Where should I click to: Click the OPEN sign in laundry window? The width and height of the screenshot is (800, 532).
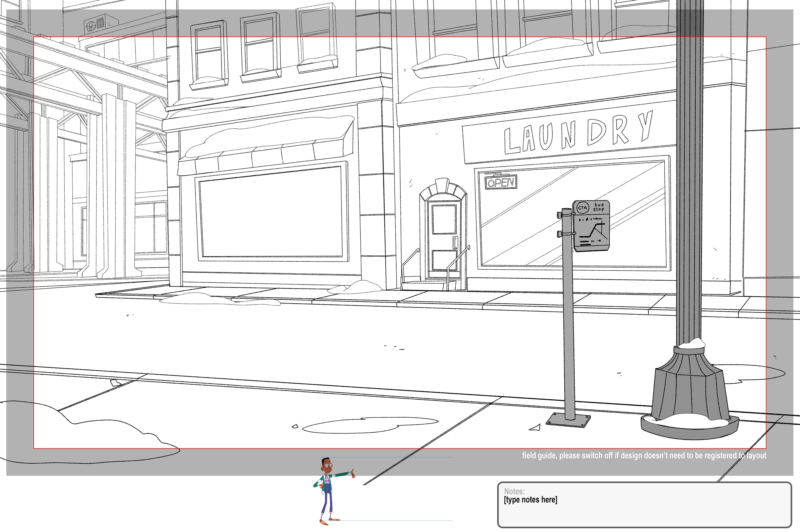[x=501, y=183]
